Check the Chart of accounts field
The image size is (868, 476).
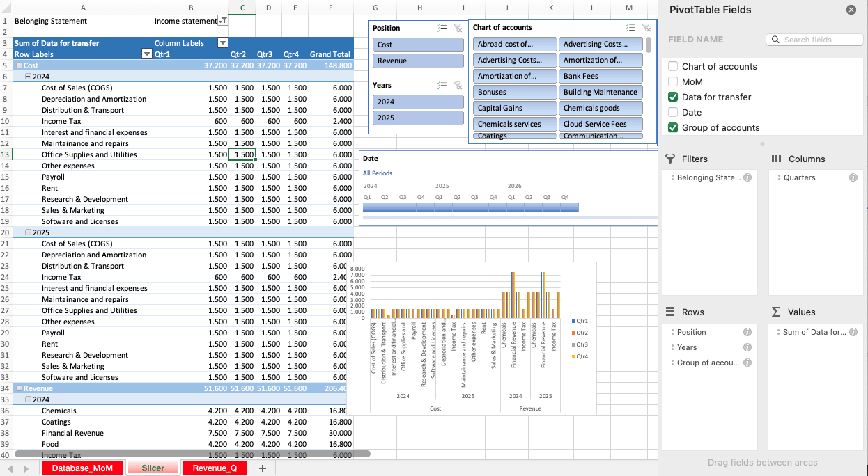point(673,66)
